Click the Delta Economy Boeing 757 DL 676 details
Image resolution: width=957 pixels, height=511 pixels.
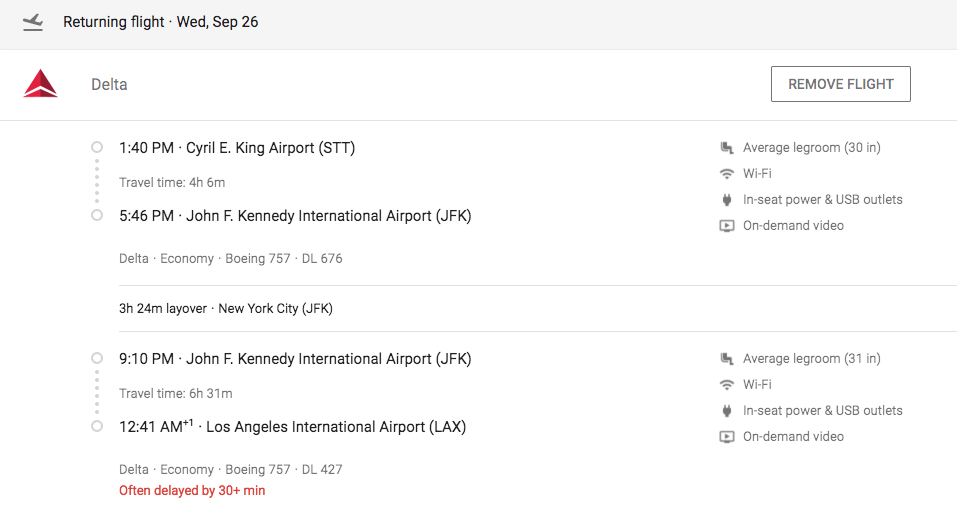[x=231, y=259]
